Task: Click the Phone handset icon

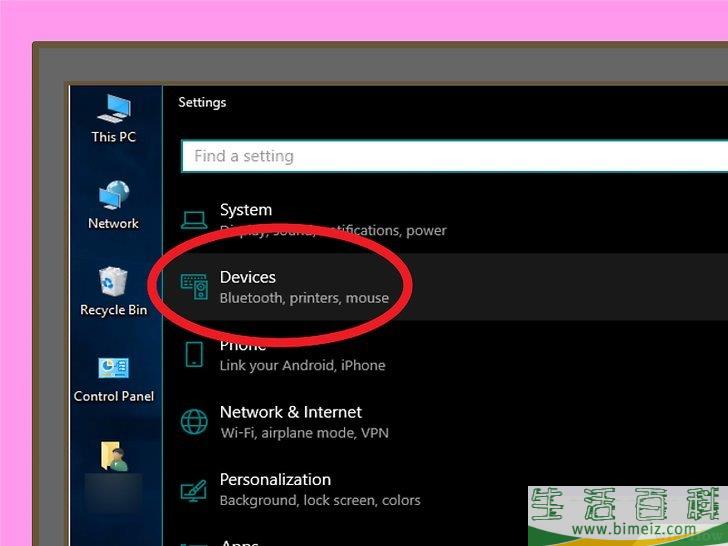Action: pos(194,355)
